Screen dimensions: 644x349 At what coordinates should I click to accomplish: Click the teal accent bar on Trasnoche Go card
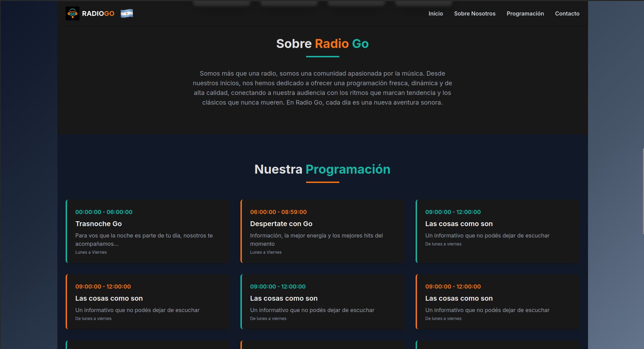click(66, 231)
